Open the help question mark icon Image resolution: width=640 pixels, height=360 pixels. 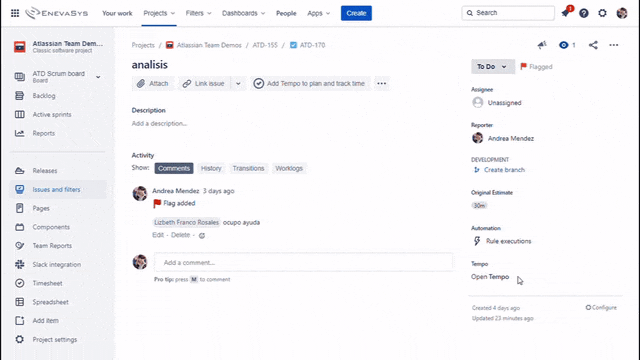coord(584,13)
